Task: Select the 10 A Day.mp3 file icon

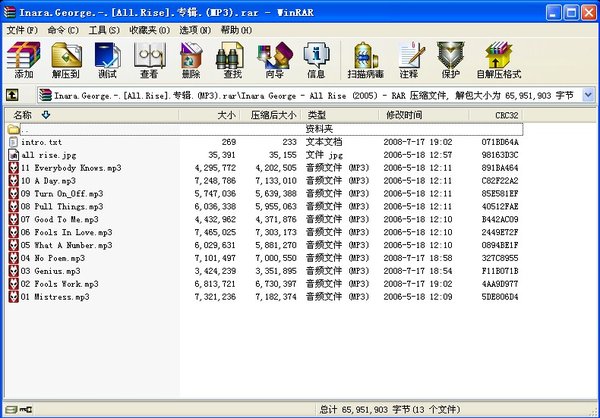Action: click(x=13, y=181)
